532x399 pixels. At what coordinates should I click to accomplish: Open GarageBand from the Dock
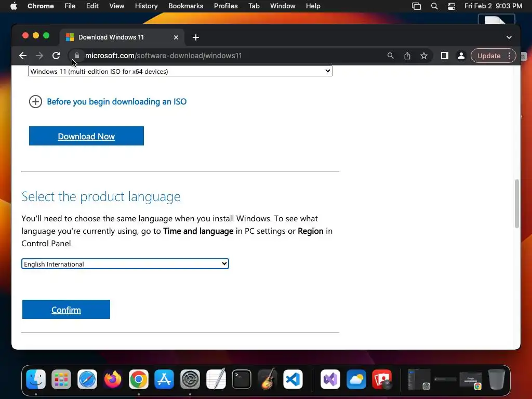267,379
